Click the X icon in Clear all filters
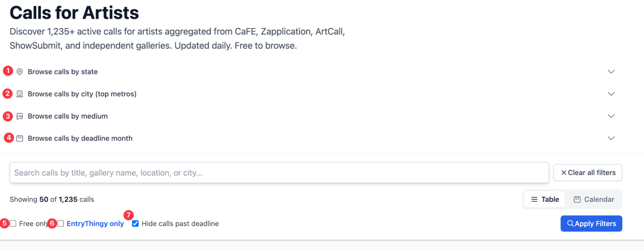The height and width of the screenshot is (250, 644). (563, 173)
